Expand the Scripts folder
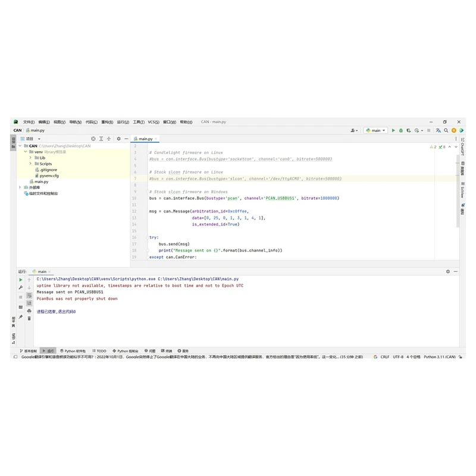This screenshot has width=476, height=476. click(30, 164)
